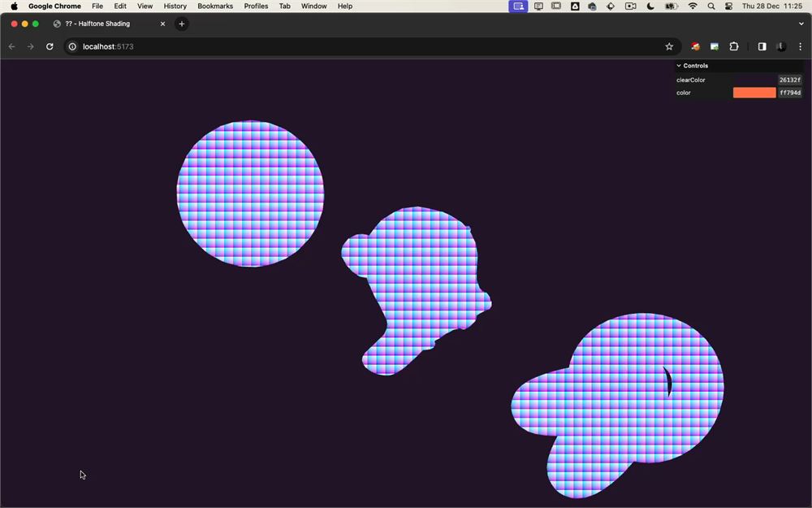Go back to the previous page

12,46
